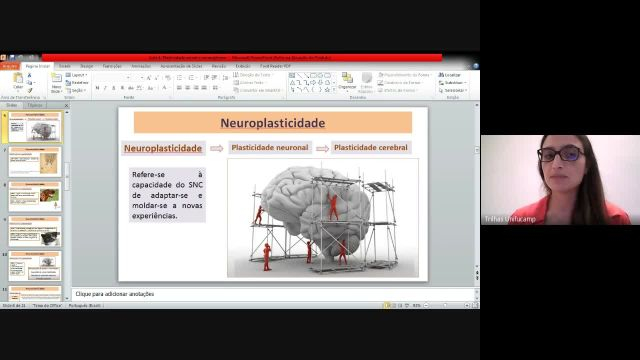Toggle Underline (S) formatting
This screenshot has width=640, height=360.
tap(113, 88)
